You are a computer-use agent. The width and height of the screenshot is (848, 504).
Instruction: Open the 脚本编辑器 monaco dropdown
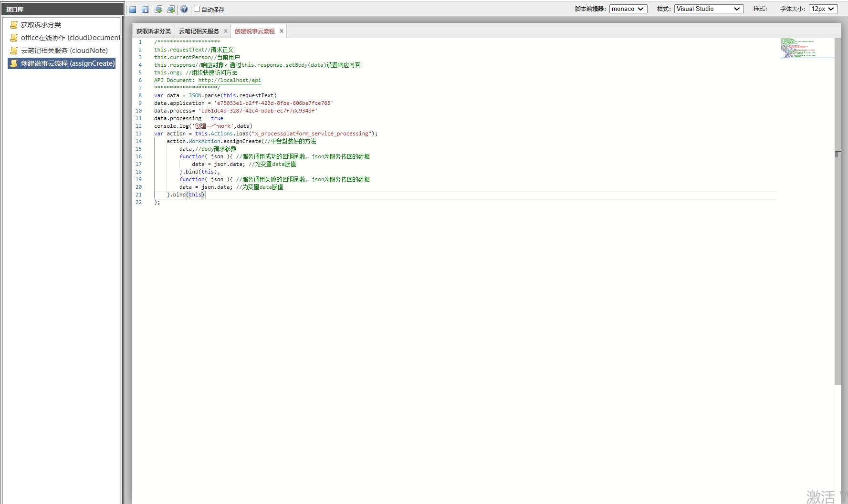tap(628, 9)
